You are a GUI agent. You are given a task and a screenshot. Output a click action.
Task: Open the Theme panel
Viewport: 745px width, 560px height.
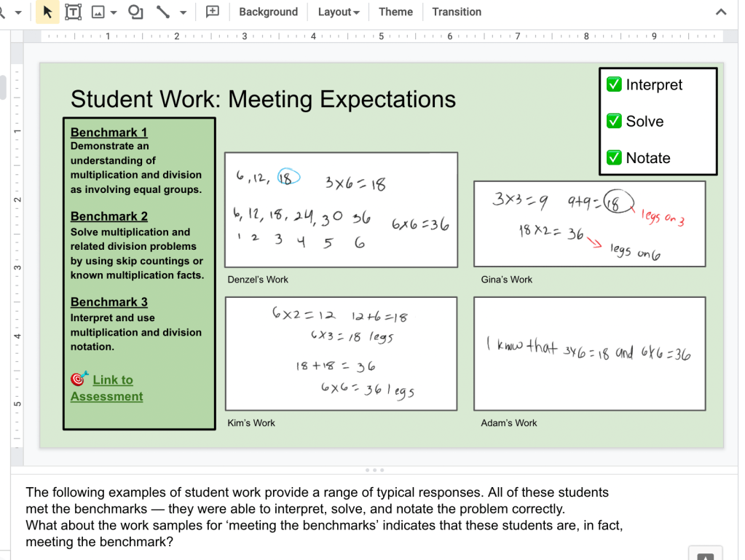(395, 12)
